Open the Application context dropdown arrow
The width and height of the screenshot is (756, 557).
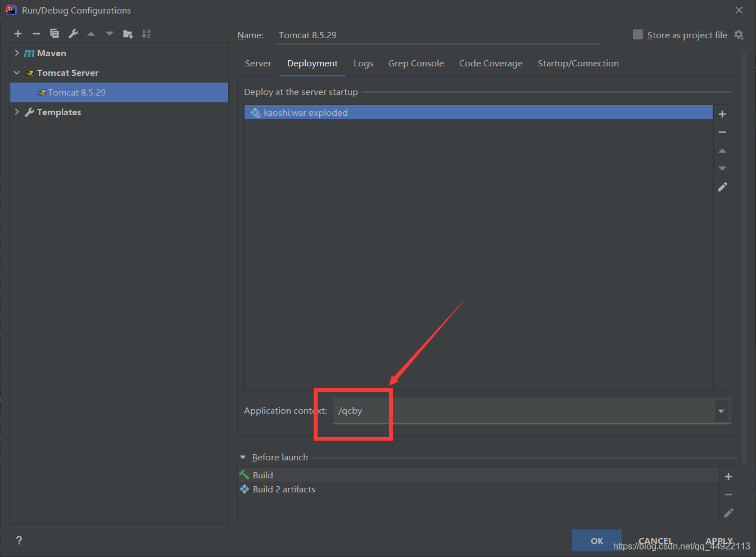pyautogui.click(x=721, y=411)
